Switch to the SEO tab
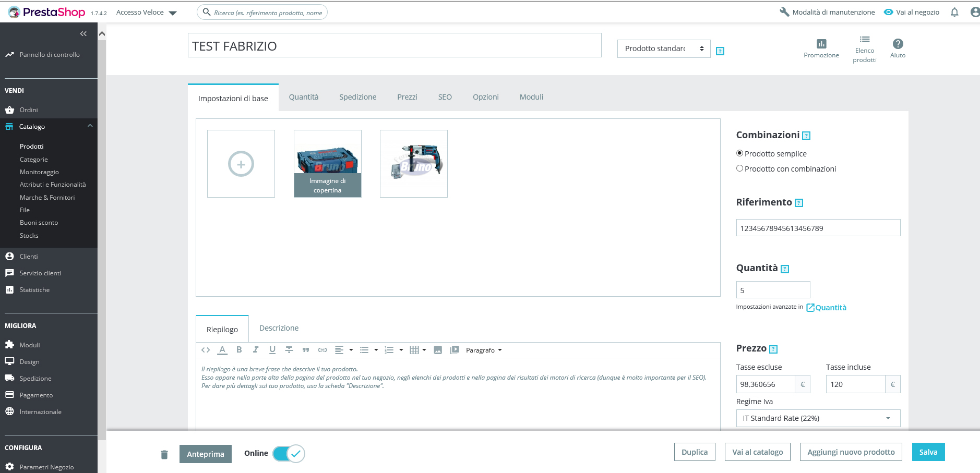Viewport: 980px width, 473px height. pyautogui.click(x=445, y=97)
